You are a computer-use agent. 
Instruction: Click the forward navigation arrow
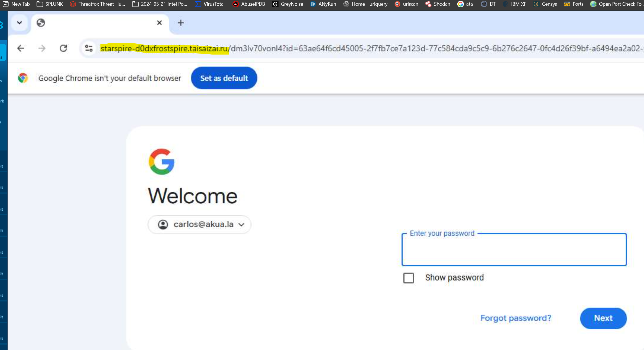[x=42, y=48]
